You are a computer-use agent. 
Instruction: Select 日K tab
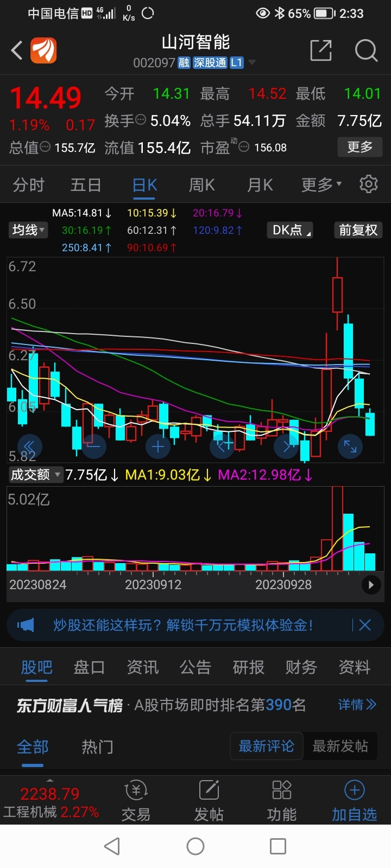[x=145, y=185]
